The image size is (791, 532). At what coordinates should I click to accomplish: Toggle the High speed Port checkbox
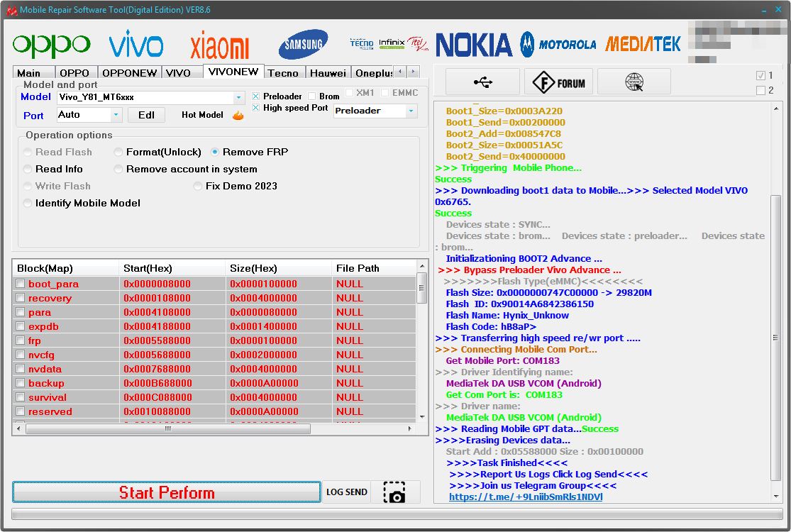tap(256, 108)
